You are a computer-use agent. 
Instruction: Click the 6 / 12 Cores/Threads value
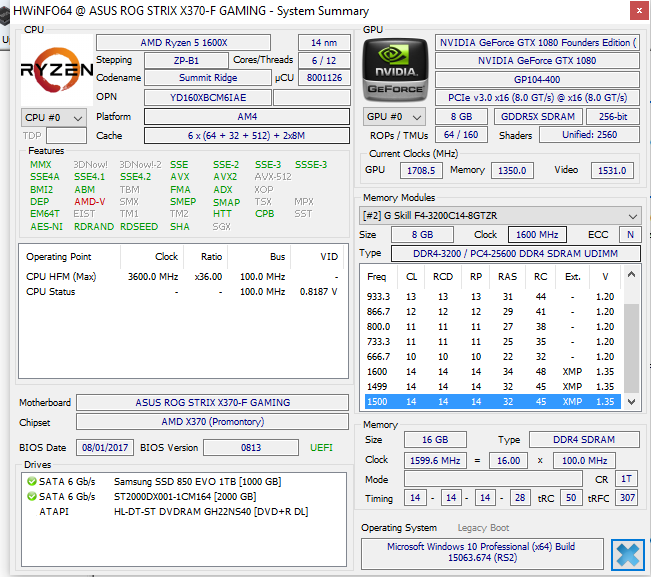[324, 61]
